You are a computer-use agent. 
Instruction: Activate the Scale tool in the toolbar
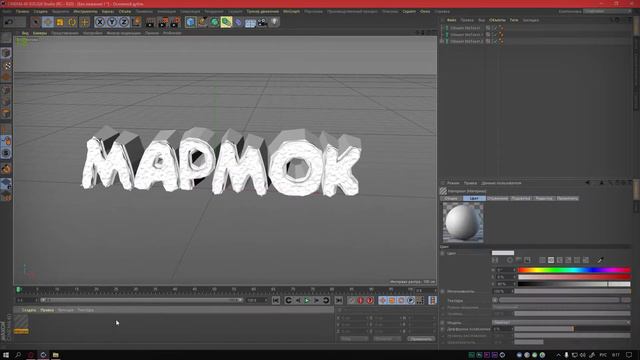(x=60, y=22)
